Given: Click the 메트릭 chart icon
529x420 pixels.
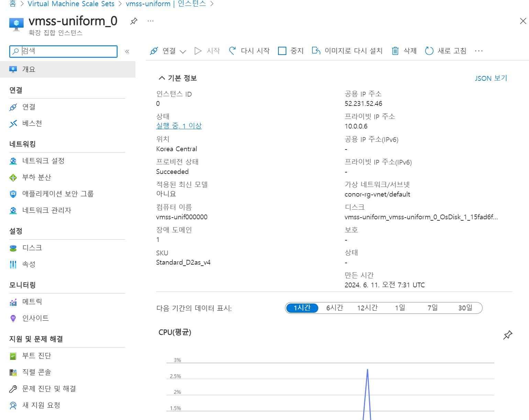Looking at the screenshot, I should 13,302.
